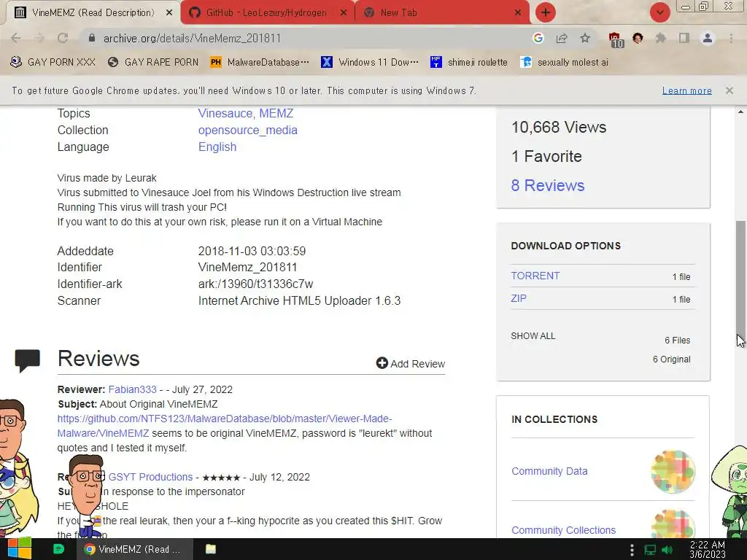This screenshot has width=747, height=560.
Task: Switch to the New Tab tab
Action: click(x=442, y=13)
